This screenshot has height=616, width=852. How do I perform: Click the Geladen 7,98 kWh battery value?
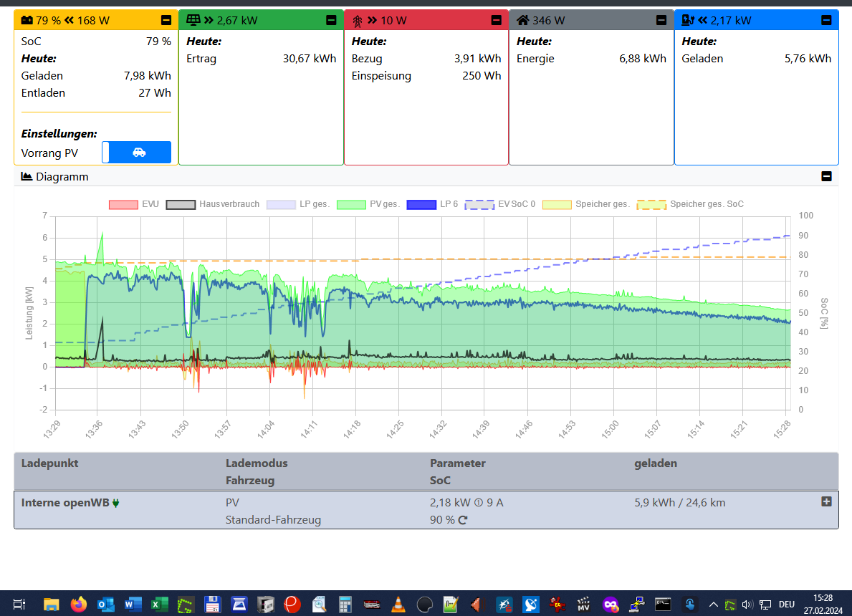tap(147, 76)
